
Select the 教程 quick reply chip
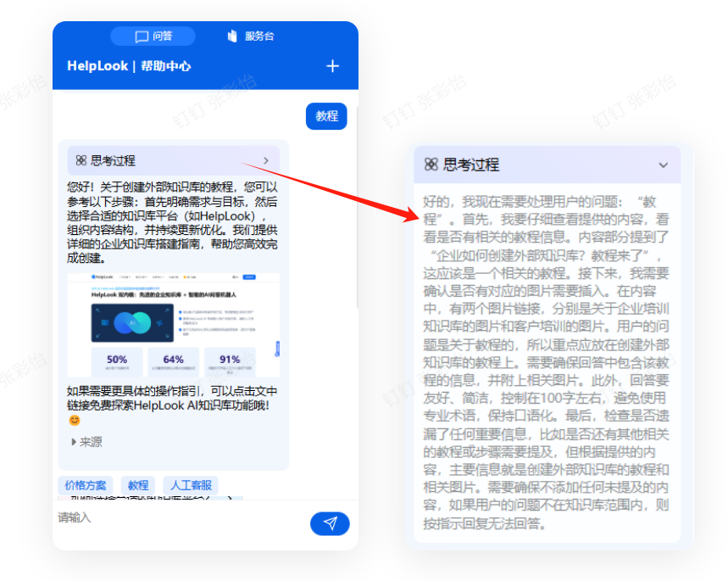point(138,486)
